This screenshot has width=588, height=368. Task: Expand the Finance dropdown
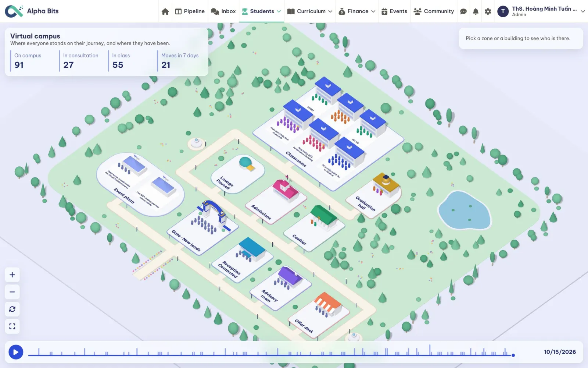(357, 11)
